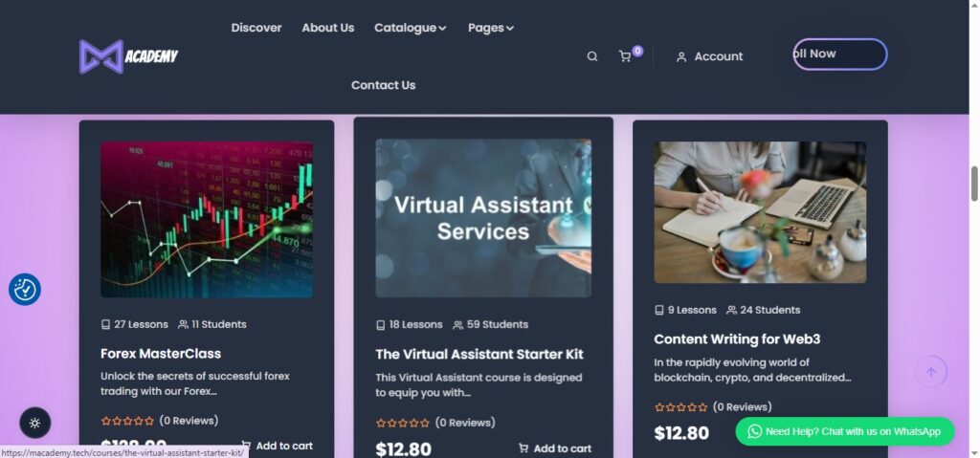Expand the Catalogue dropdown menu
Viewport: 980px width, 458px height.
410,28
